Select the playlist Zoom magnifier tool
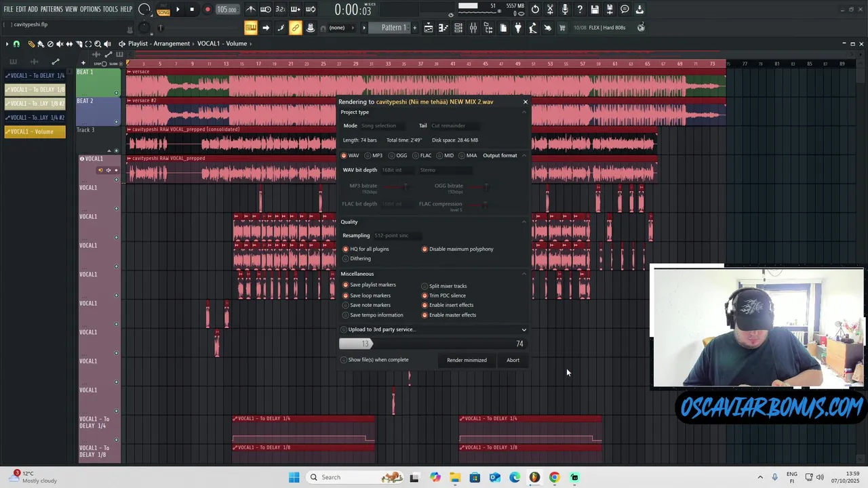The width and height of the screenshot is (868, 488). click(x=98, y=44)
